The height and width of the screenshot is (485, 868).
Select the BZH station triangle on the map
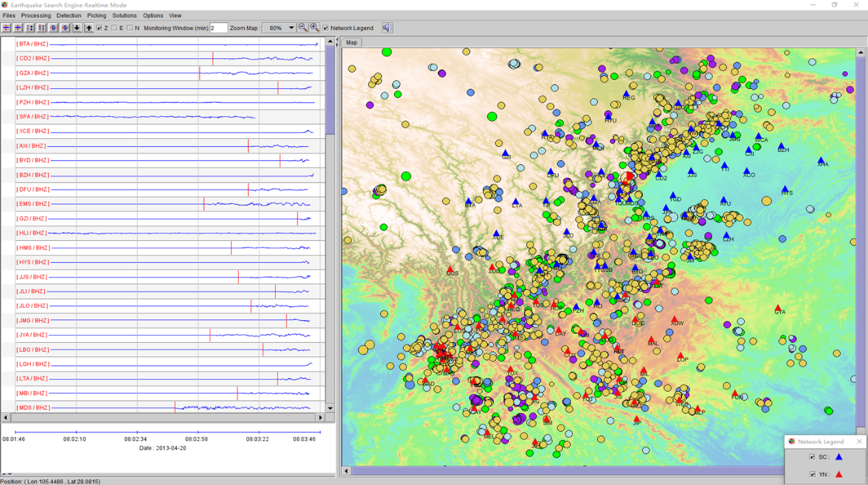coord(781,145)
